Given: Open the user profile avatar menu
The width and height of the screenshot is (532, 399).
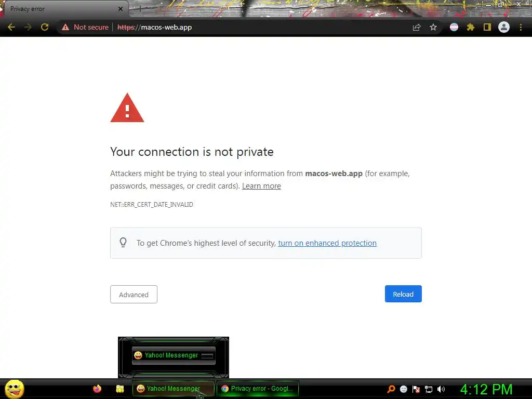Looking at the screenshot, I should click(x=504, y=27).
